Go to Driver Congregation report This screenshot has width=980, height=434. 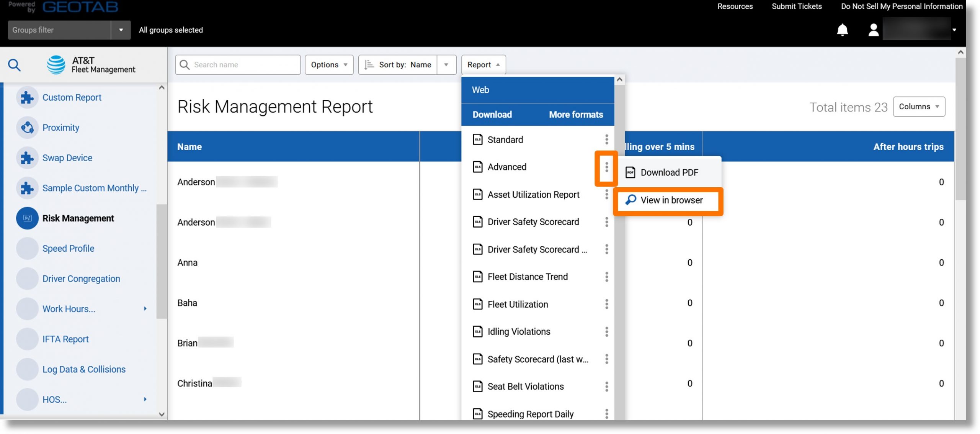[x=81, y=279]
